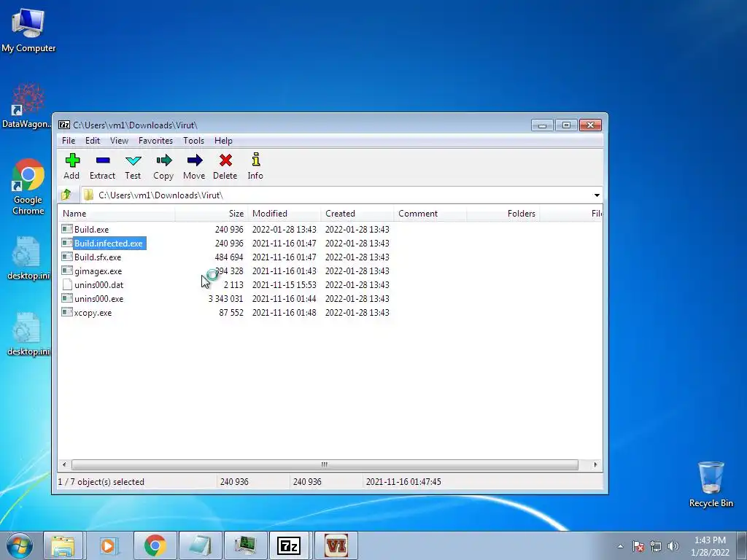This screenshot has width=747, height=560.
Task: Open the View menu
Action: coord(119,141)
